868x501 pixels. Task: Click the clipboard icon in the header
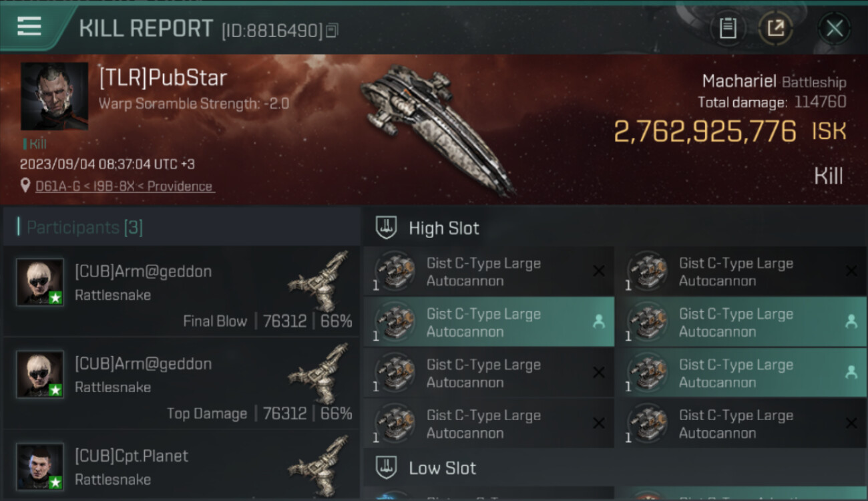pos(728,28)
